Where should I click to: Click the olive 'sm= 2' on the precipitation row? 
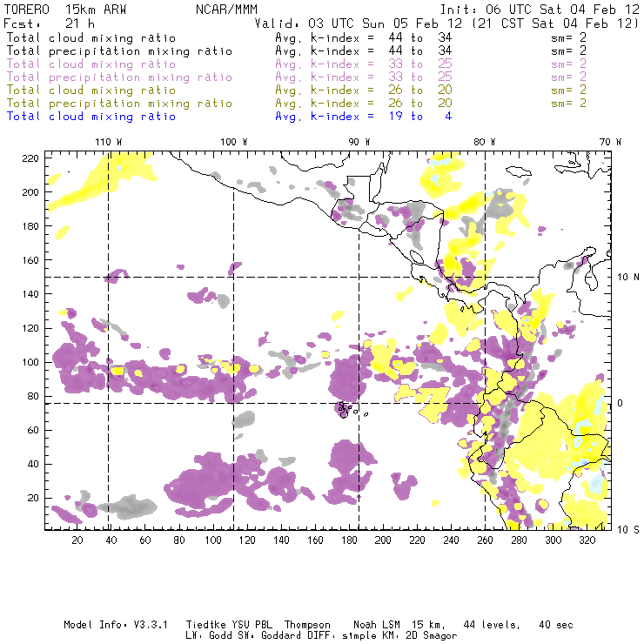pos(569,104)
